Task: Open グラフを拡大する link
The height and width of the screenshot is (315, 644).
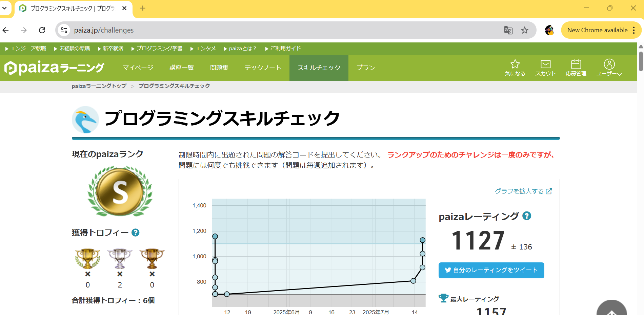Action: [x=523, y=191]
